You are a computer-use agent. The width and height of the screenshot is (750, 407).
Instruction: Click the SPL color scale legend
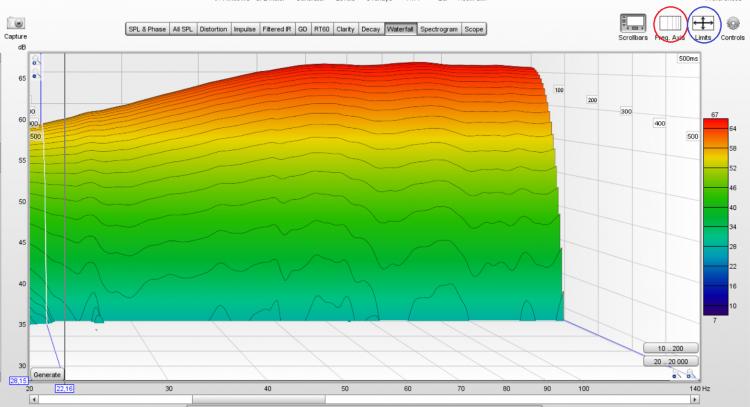(x=713, y=215)
